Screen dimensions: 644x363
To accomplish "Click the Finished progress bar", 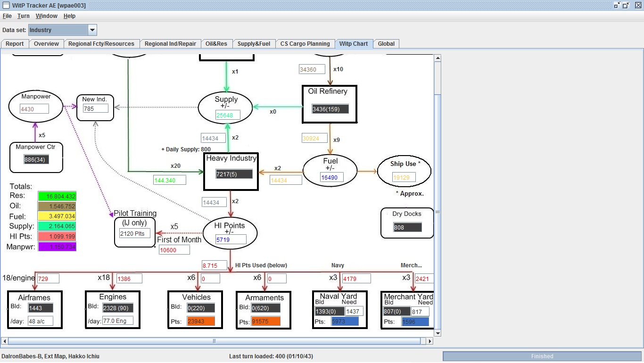I will [542, 356].
